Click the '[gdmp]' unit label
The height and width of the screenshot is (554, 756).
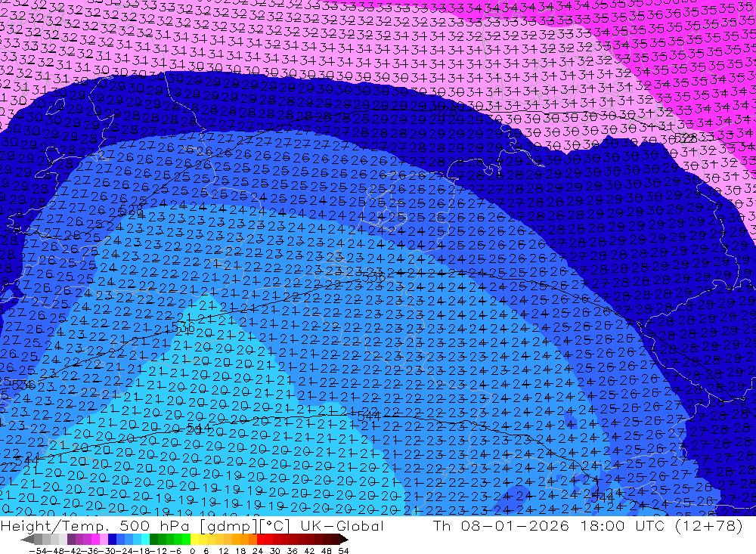228,526
